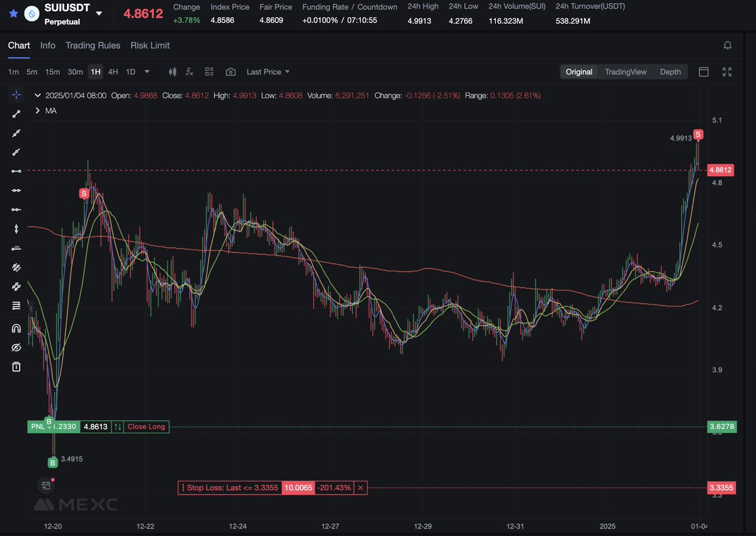This screenshot has height=536, width=756.
Task: Collapse the drawing toolbar side arrow
Action: (30, 308)
